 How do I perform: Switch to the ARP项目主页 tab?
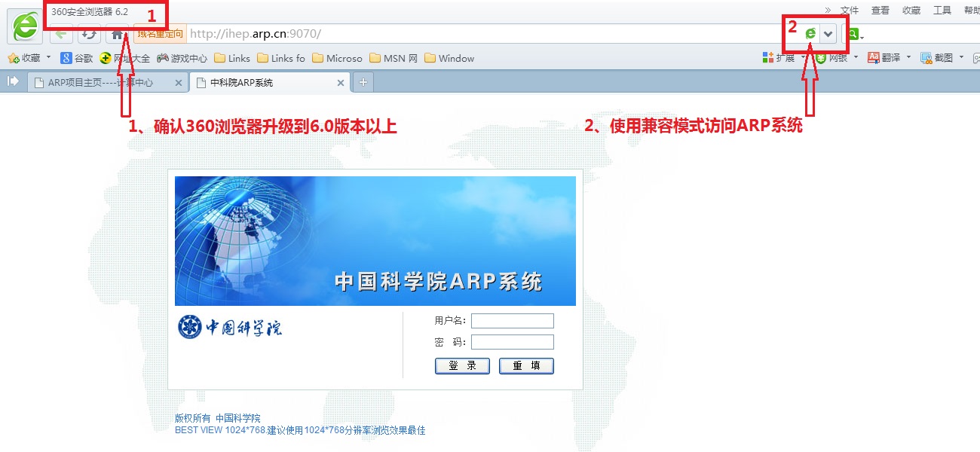(x=100, y=83)
